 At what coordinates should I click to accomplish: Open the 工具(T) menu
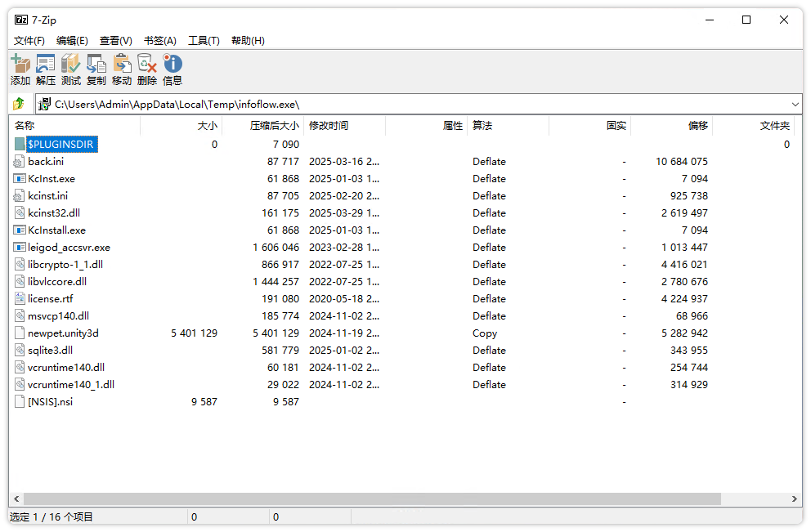point(204,41)
